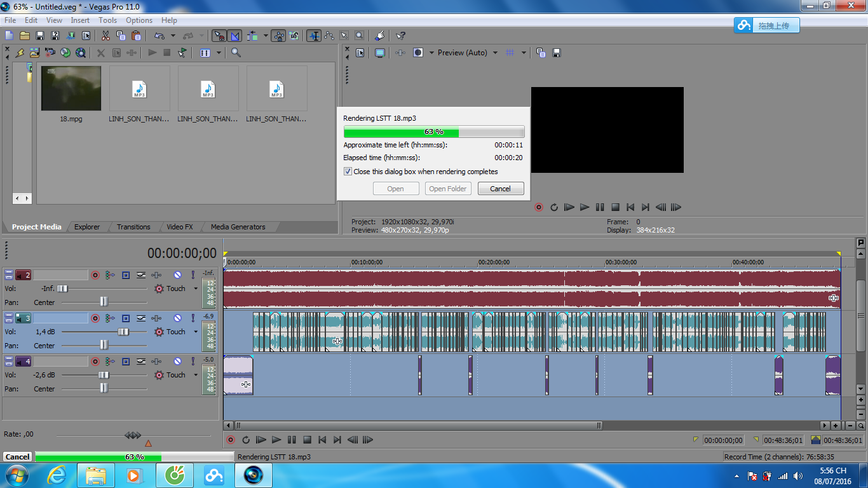Click the playback Rate slider handle

click(133, 435)
